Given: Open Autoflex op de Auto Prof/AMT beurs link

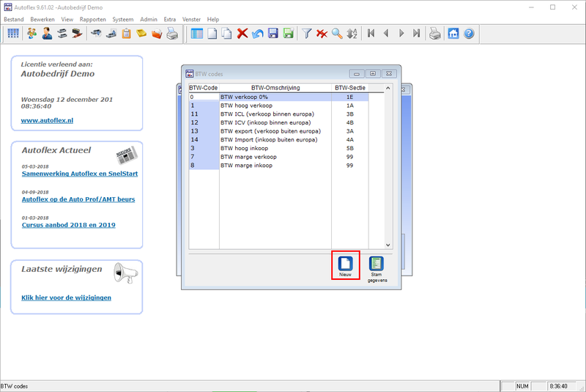Looking at the screenshot, I should [78, 199].
